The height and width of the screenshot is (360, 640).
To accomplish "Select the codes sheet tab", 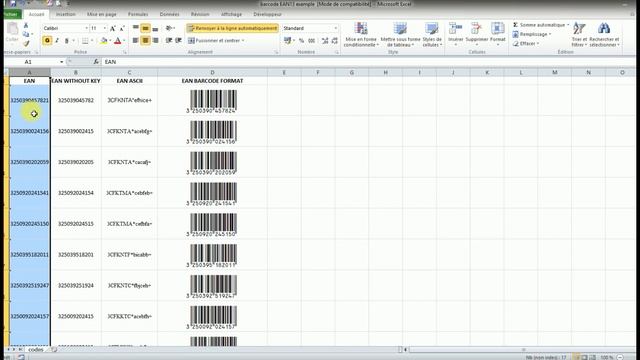I will pos(36,350).
